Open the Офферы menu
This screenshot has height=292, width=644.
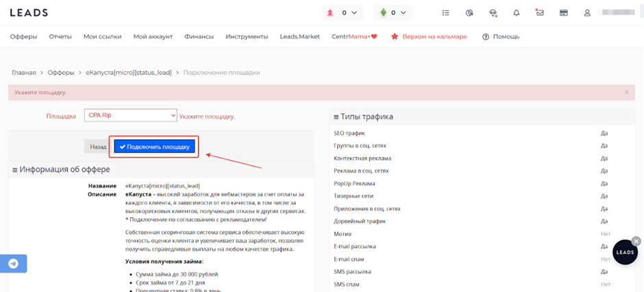23,36
